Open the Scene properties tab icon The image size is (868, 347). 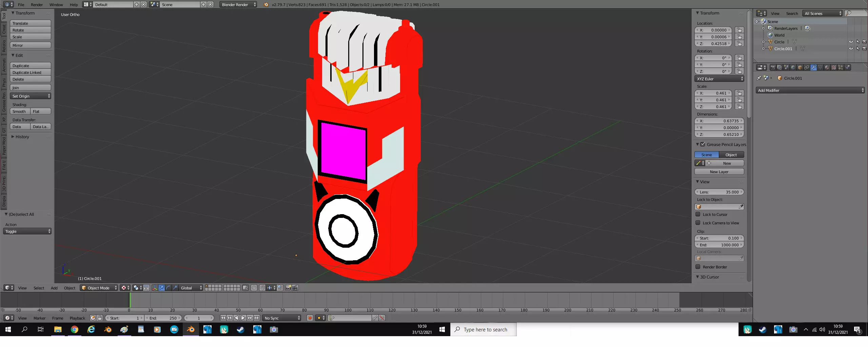tap(786, 67)
